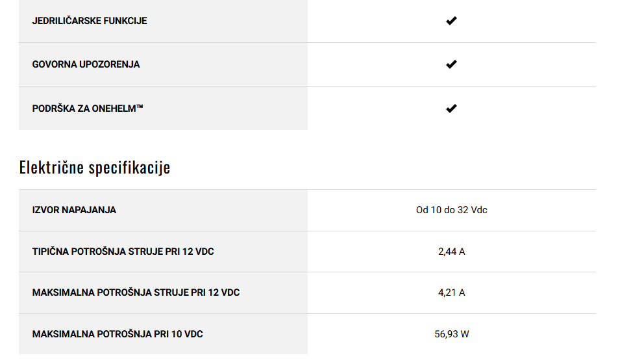Image resolution: width=644 pixels, height=364 pixels.
Task: Click the 56,93 W value
Action: (x=451, y=334)
